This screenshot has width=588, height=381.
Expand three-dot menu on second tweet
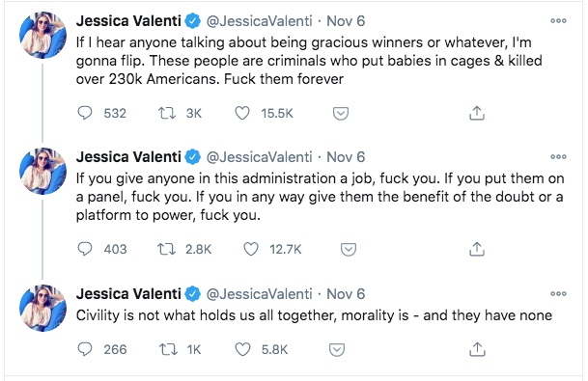coord(558,157)
